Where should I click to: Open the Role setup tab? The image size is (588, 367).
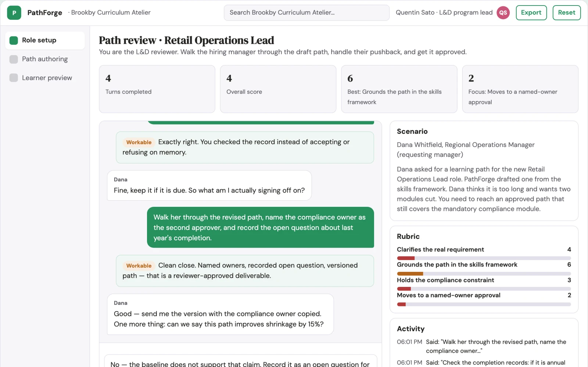point(45,40)
